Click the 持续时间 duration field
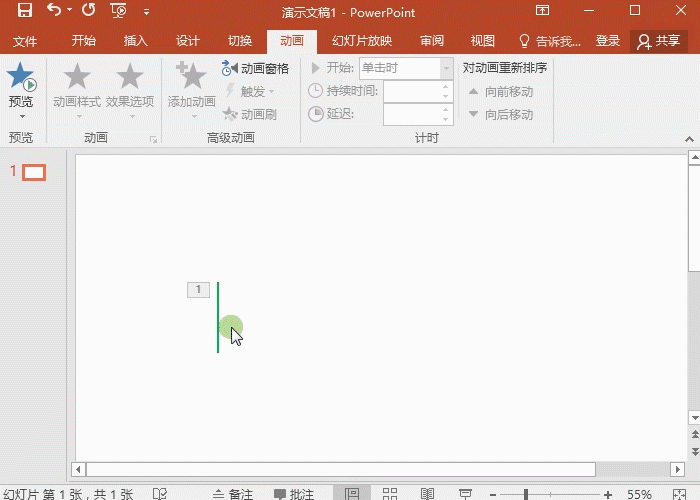Image resolution: width=700 pixels, height=500 pixels. 412,91
